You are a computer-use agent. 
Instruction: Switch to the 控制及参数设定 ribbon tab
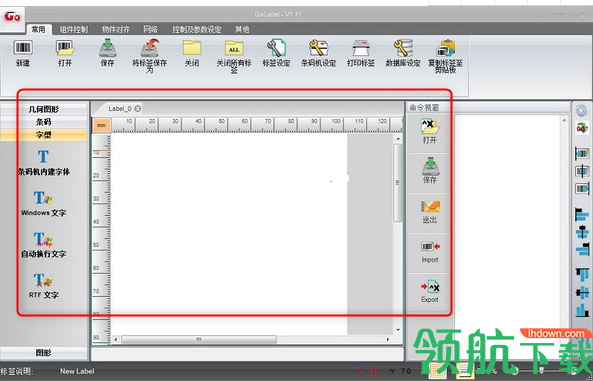(x=197, y=29)
